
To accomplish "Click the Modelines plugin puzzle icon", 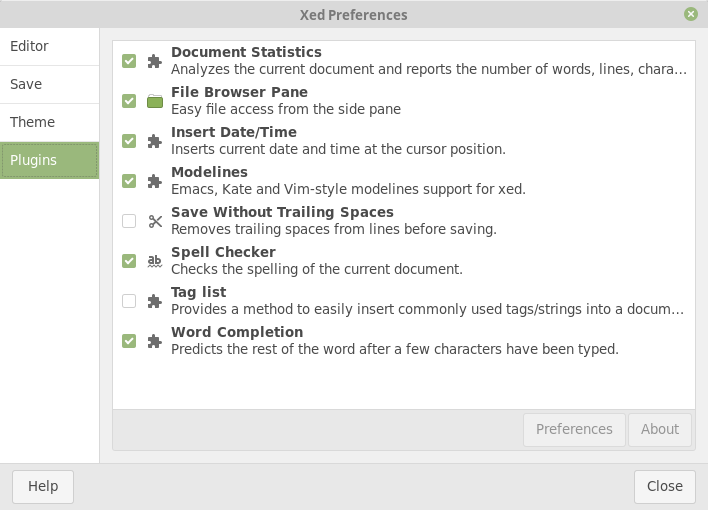I will click(154, 181).
